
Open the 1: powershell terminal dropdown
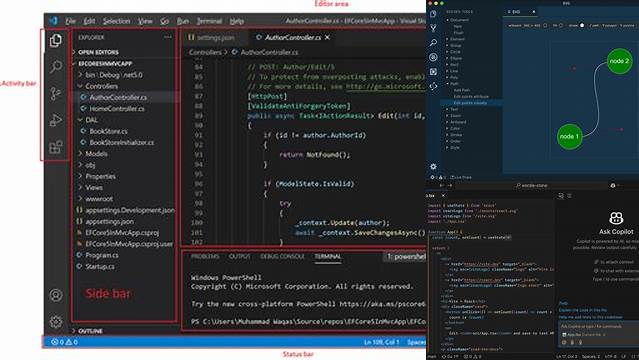(x=405, y=256)
